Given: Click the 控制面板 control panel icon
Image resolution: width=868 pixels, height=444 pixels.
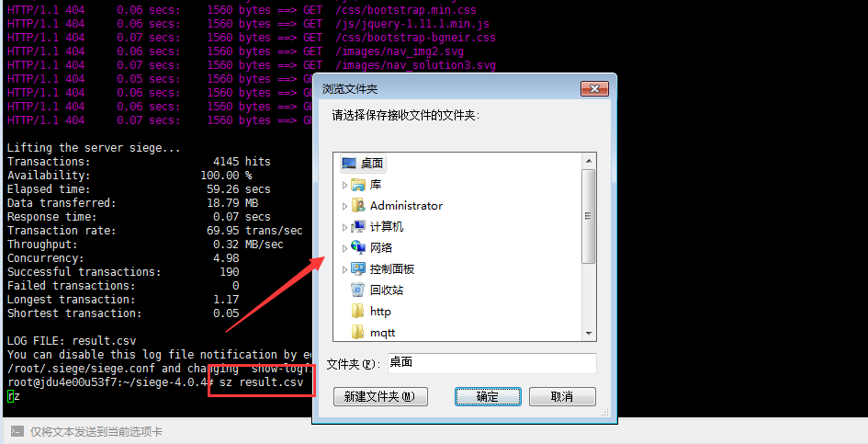Looking at the screenshot, I should pyautogui.click(x=358, y=268).
